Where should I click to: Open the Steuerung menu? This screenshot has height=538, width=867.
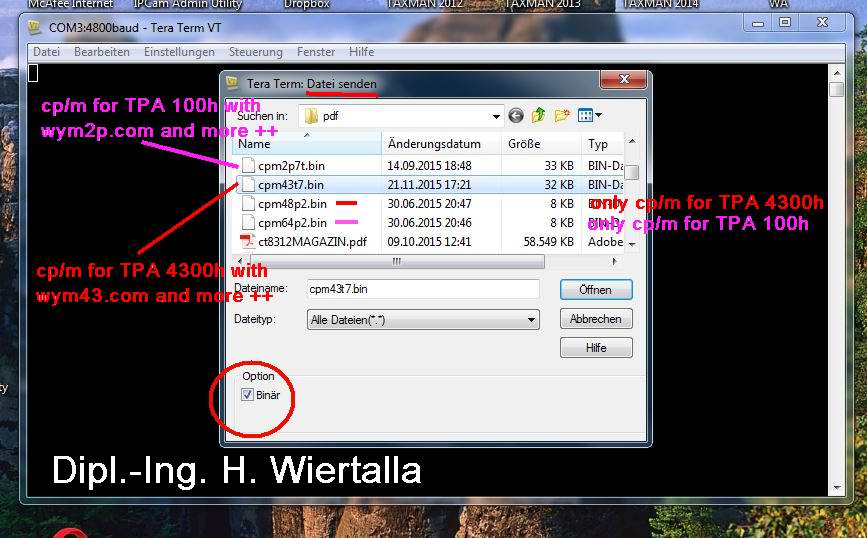256,52
